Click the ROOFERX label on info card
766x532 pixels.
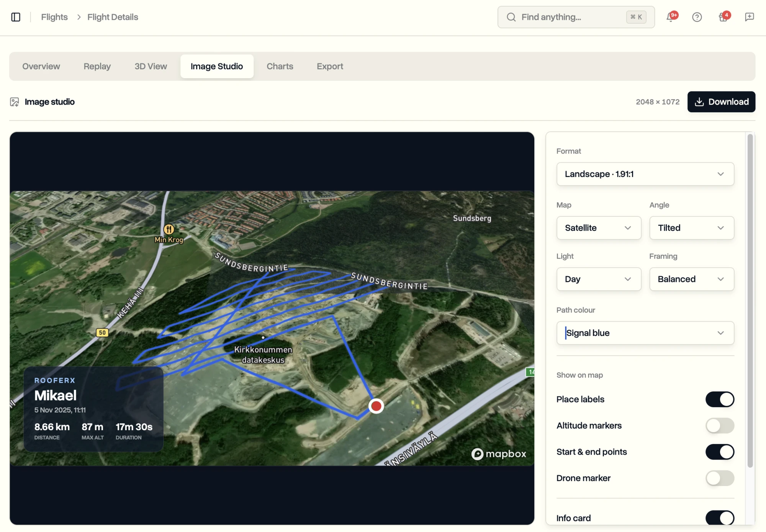pos(55,380)
